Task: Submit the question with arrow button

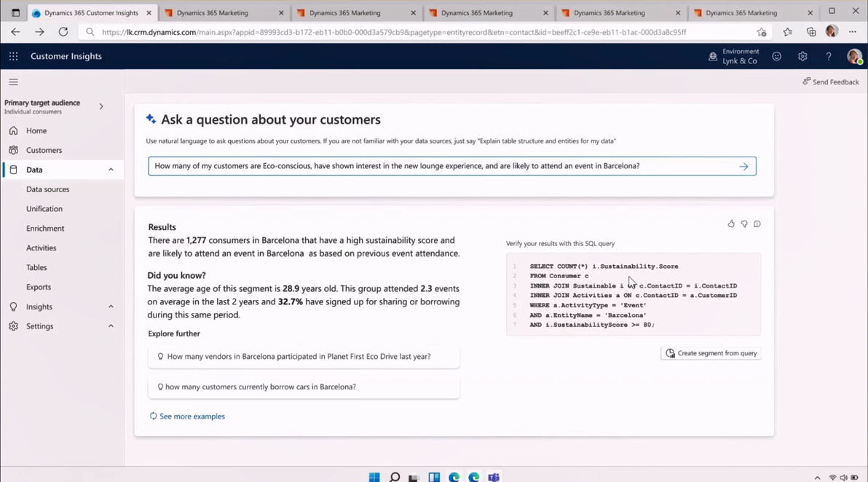Action: click(x=743, y=166)
